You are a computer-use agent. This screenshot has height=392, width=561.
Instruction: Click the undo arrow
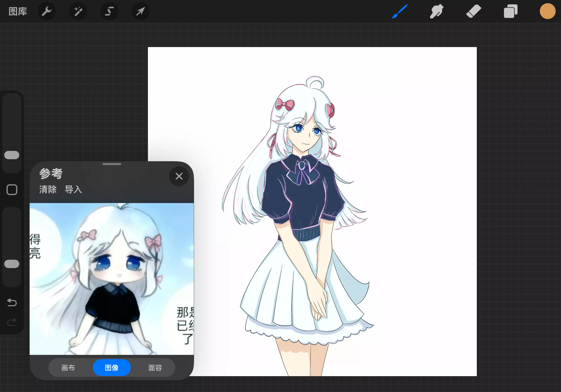coord(12,302)
